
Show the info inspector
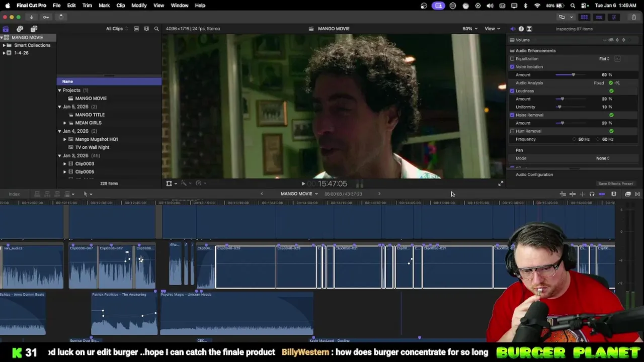[521, 29]
